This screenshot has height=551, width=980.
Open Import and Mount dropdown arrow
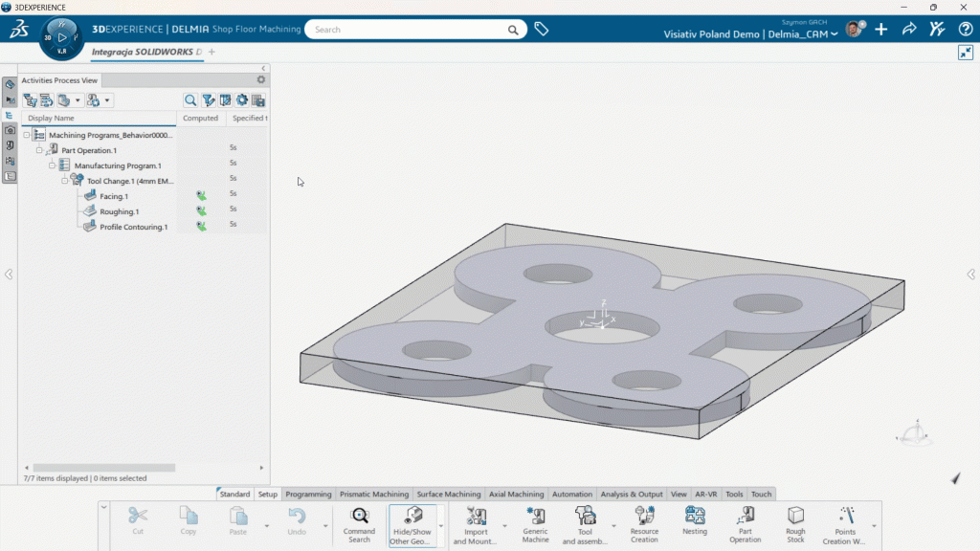click(504, 525)
